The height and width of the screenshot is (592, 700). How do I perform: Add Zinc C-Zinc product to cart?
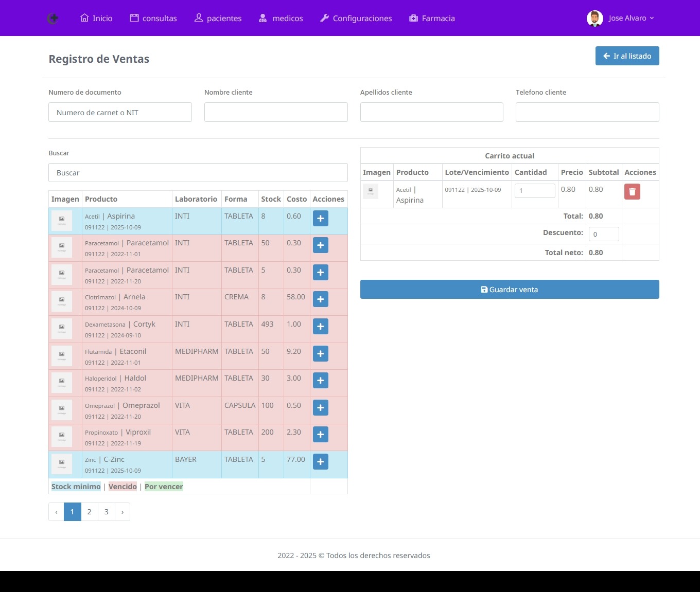(x=320, y=462)
